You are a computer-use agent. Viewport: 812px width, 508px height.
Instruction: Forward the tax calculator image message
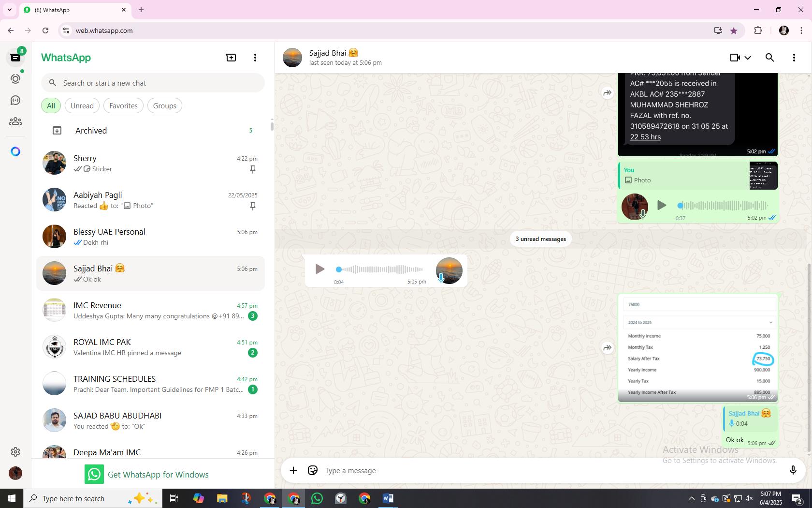click(608, 347)
